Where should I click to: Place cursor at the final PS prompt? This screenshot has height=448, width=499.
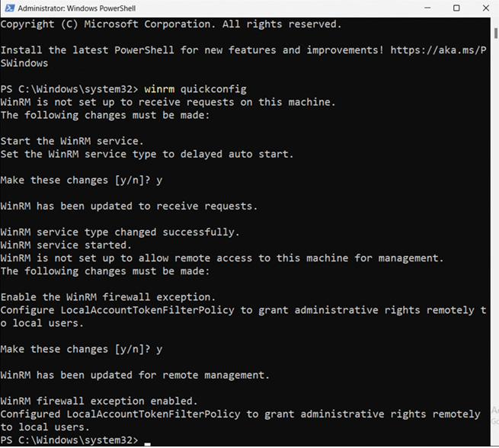(x=147, y=440)
